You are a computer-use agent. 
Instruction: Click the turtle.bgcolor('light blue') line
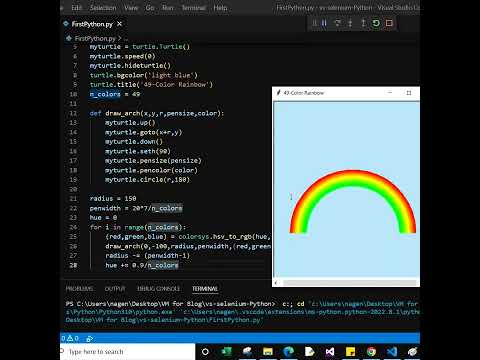pyautogui.click(x=143, y=75)
